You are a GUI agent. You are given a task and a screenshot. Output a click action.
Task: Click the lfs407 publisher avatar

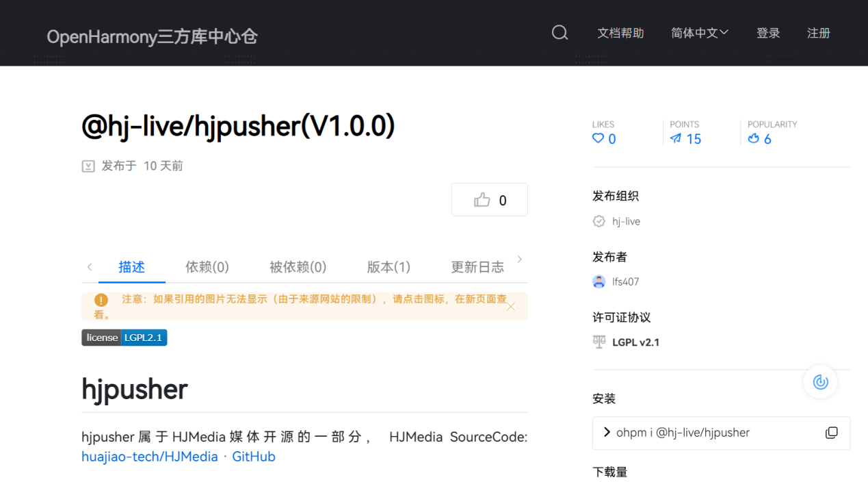pos(599,281)
